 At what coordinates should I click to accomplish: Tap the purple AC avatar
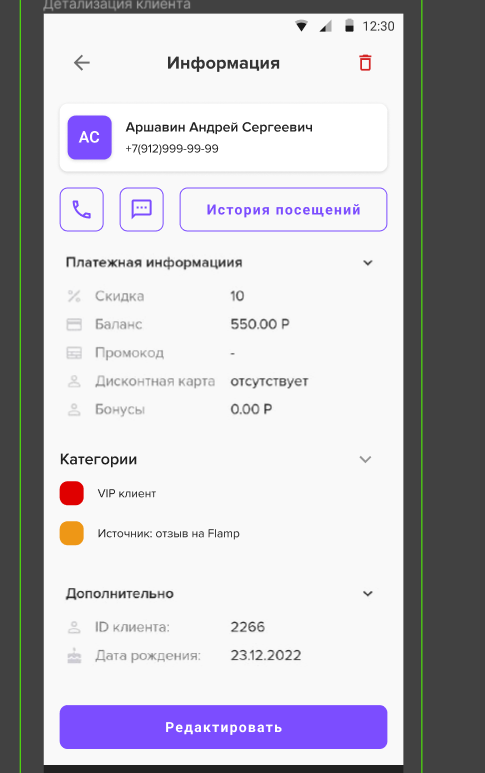[x=89, y=138]
